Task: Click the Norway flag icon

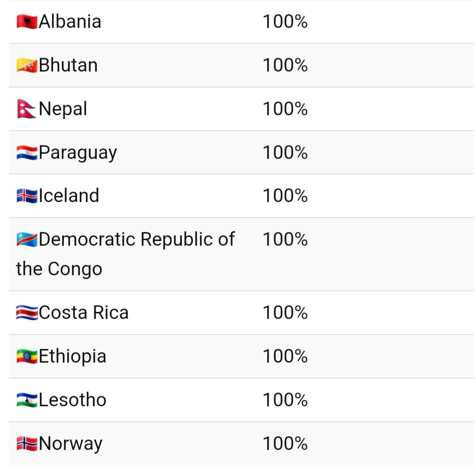Action: coord(27,443)
